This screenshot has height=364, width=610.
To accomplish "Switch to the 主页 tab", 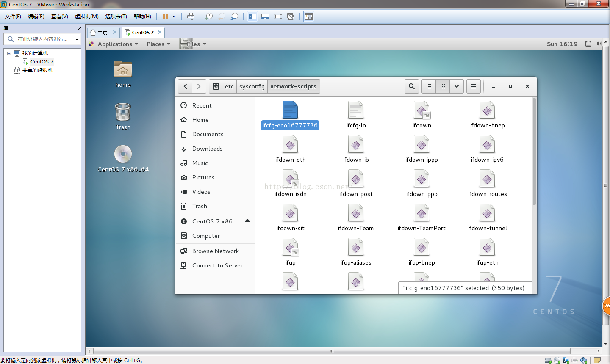I will [103, 33].
